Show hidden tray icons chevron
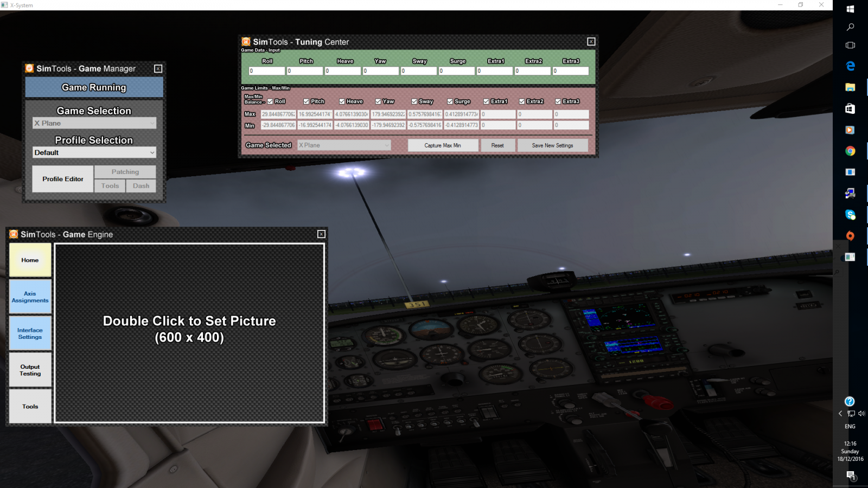 pos(840,413)
